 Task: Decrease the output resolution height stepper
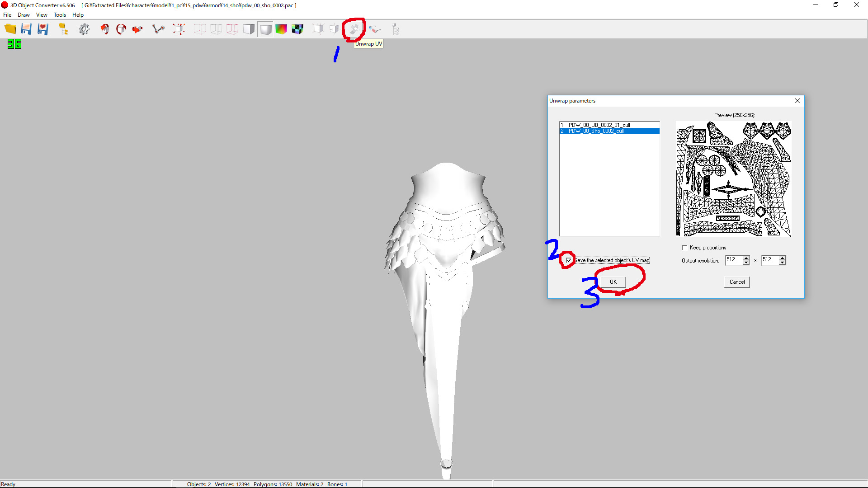[x=783, y=263]
